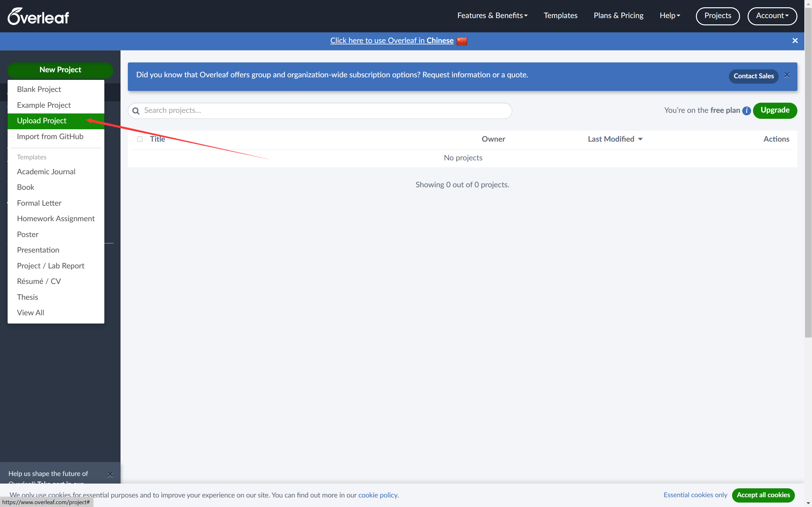Close the survey popup

[x=110, y=474]
